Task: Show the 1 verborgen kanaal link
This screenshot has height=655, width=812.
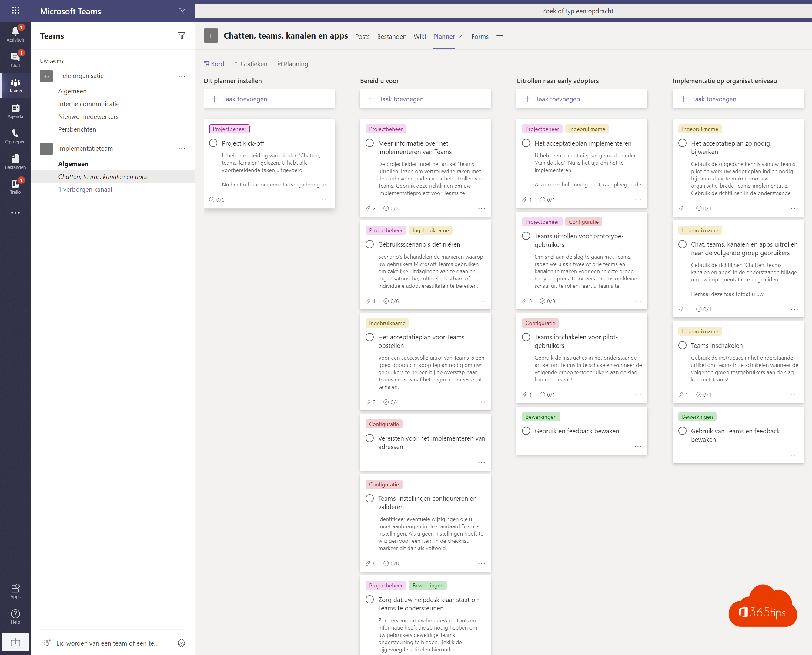Action: tap(85, 190)
